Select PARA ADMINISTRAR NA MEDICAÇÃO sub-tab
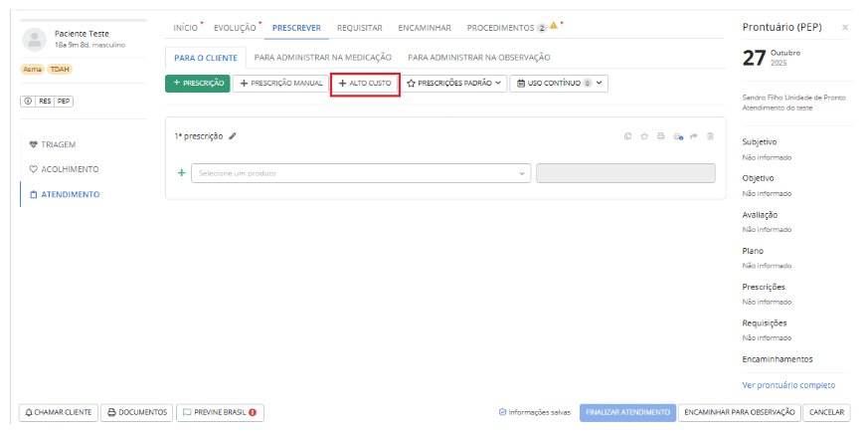This screenshot has width=868, height=434. (x=323, y=57)
